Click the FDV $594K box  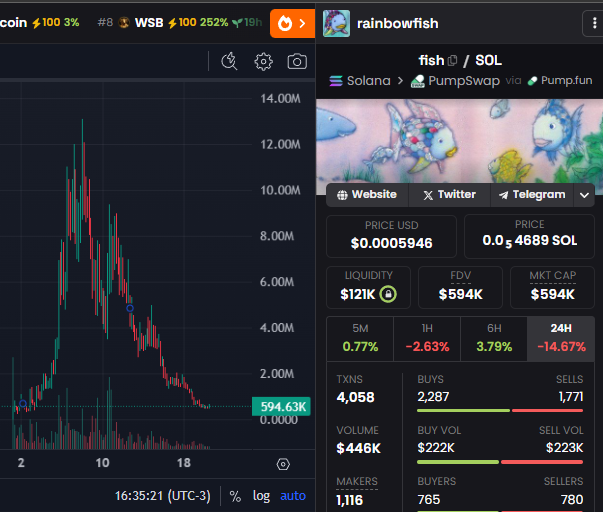(460, 287)
